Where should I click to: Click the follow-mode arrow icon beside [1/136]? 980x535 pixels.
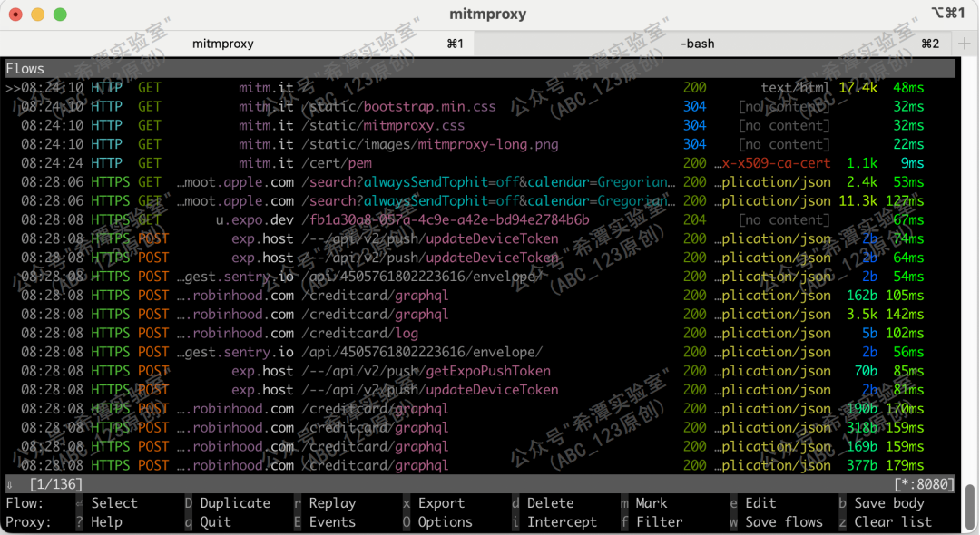point(9,484)
